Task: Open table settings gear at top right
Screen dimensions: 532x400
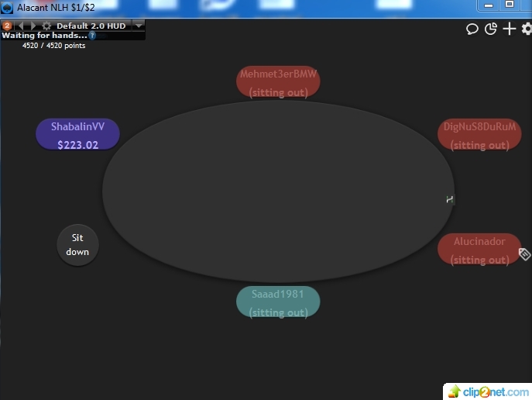Action: (527, 29)
